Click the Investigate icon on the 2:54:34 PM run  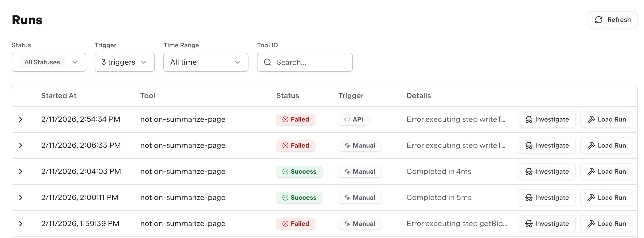point(529,119)
